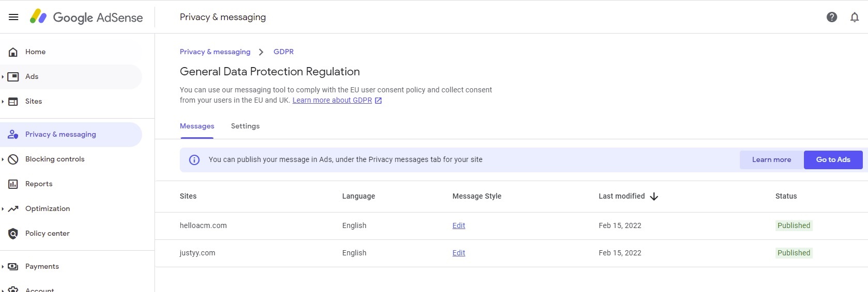868x292 pixels.
Task: Click the Feb 15, 2022 date for justyy.com
Action: point(620,253)
